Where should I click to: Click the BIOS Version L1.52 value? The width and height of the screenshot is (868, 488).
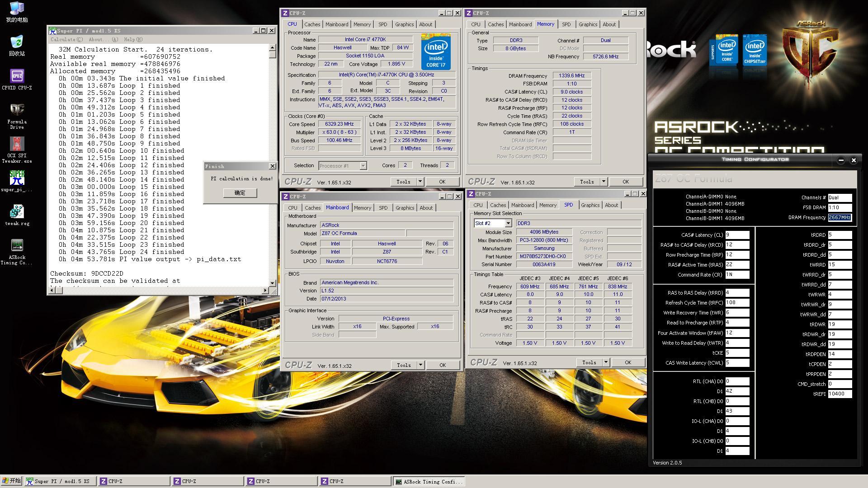pyautogui.click(x=387, y=291)
